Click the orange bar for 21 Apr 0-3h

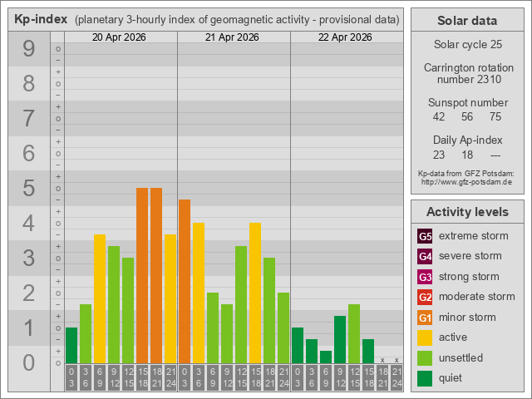[x=185, y=281]
